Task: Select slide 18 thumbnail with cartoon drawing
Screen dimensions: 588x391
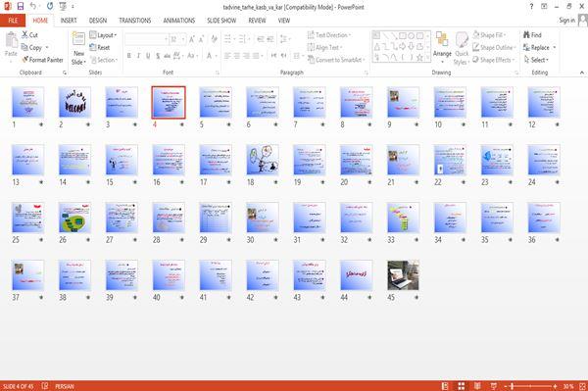Action: (x=263, y=160)
